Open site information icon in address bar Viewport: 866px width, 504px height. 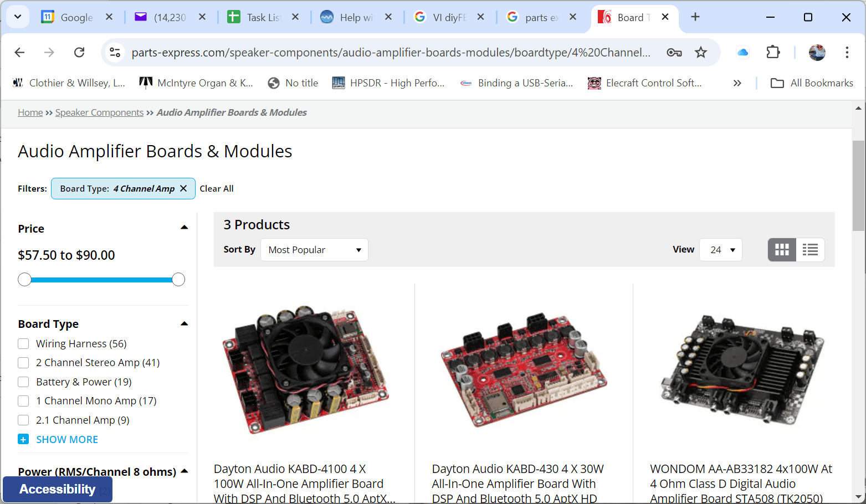(x=115, y=52)
